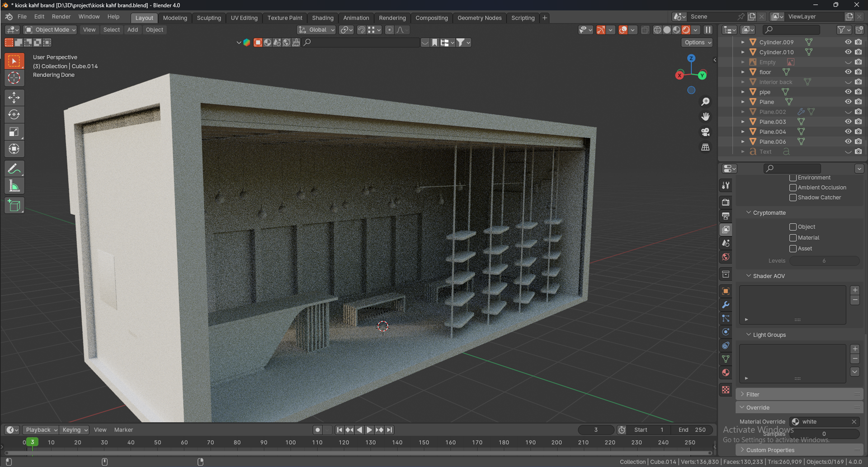Screen dimensions: 868x467
Task: Open the Material properties tab
Action: [726, 373]
